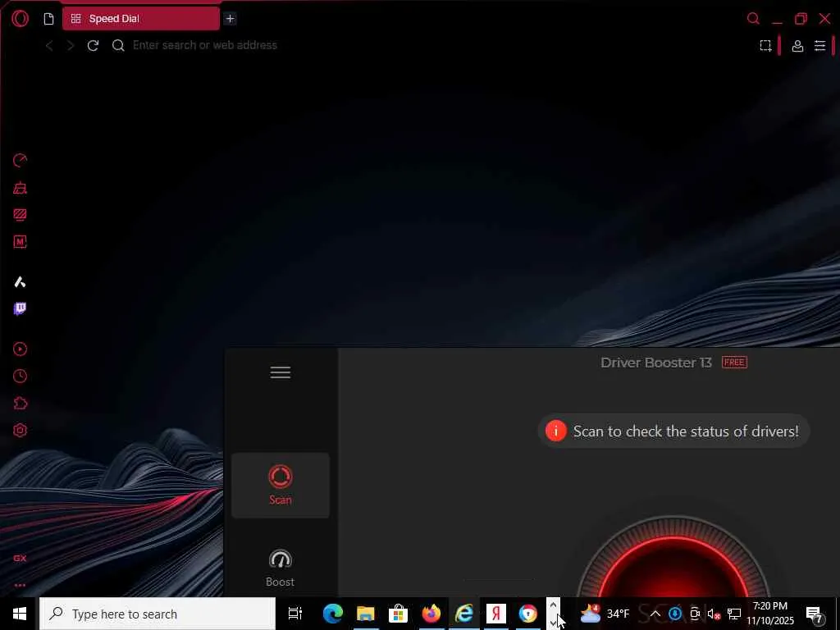Click the muted volume speaker icon

(714, 614)
